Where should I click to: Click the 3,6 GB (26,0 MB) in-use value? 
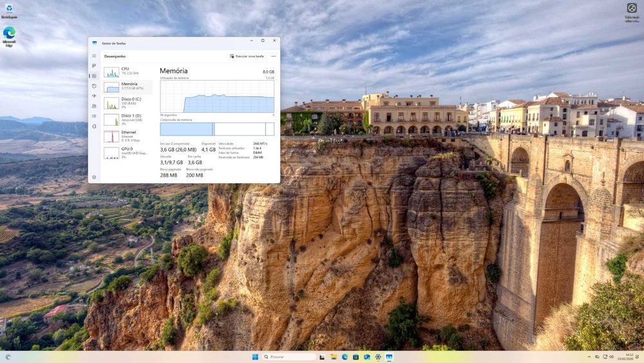tap(178, 150)
